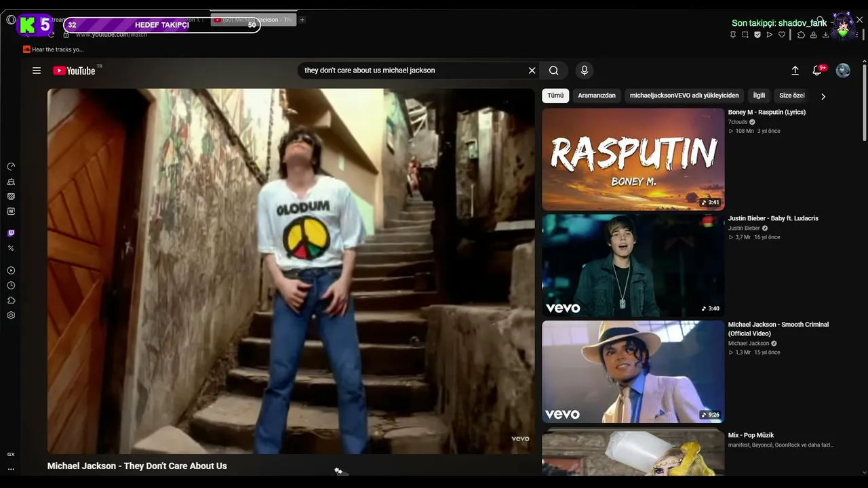The width and height of the screenshot is (868, 488).
Task: Open Extensions cube icon in sidebar
Action: coord(11,300)
